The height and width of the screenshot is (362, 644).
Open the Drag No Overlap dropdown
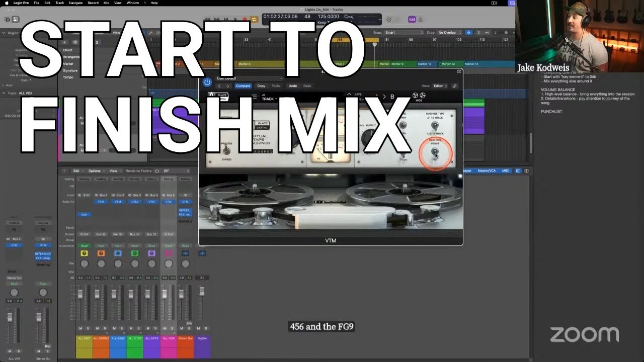tap(449, 33)
